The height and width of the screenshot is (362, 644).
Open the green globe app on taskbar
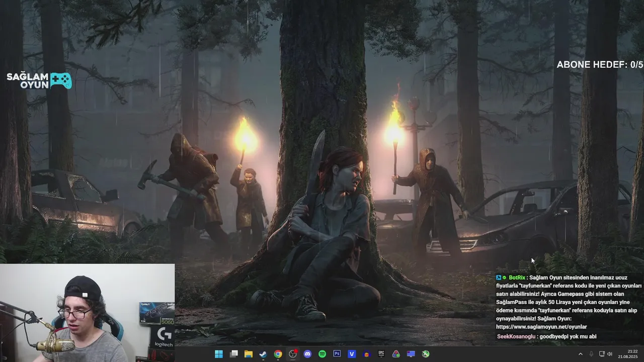(426, 354)
